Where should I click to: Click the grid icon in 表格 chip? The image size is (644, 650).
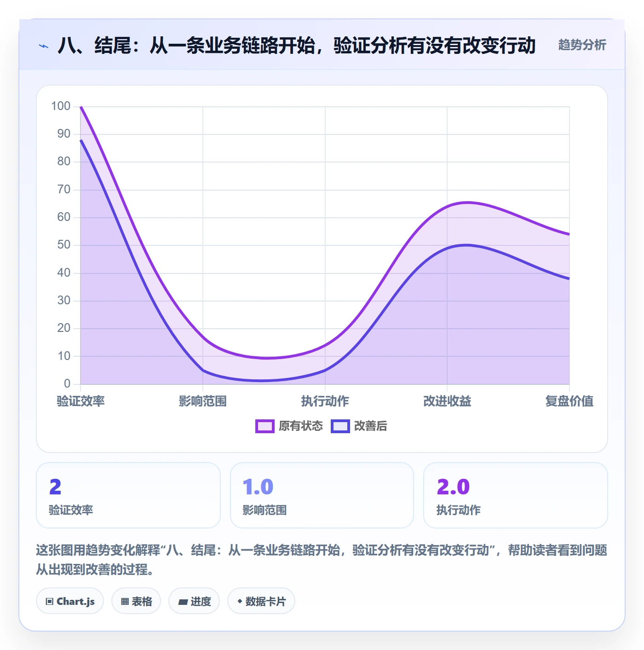click(125, 602)
